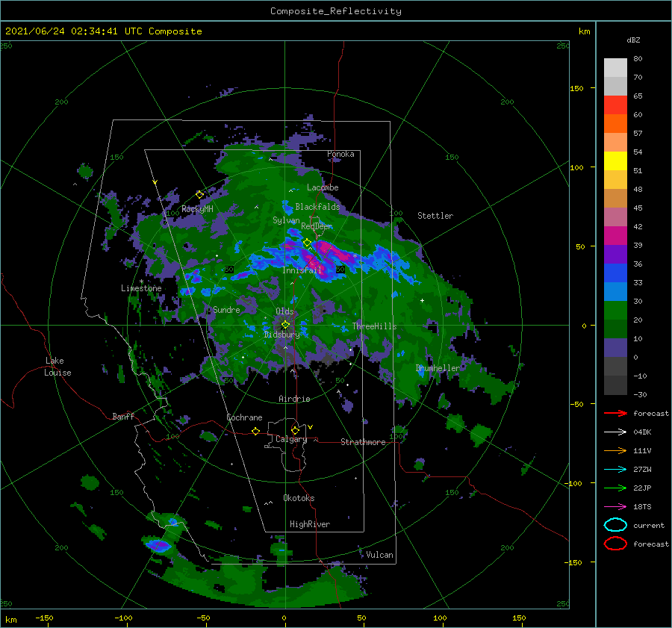
Task: Click the Calgary city label
Action: pos(291,439)
